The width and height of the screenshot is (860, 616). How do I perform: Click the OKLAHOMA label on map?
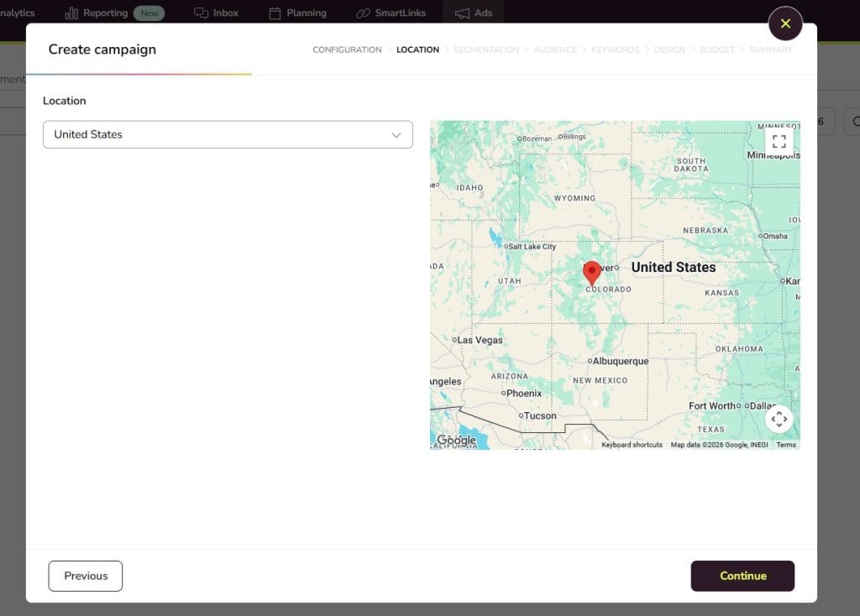739,349
